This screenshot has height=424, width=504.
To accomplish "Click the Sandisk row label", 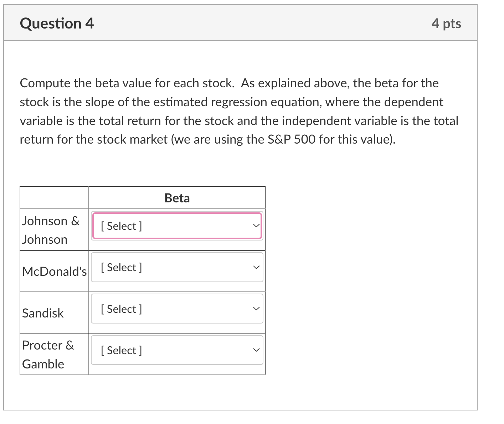I will pyautogui.click(x=43, y=313).
